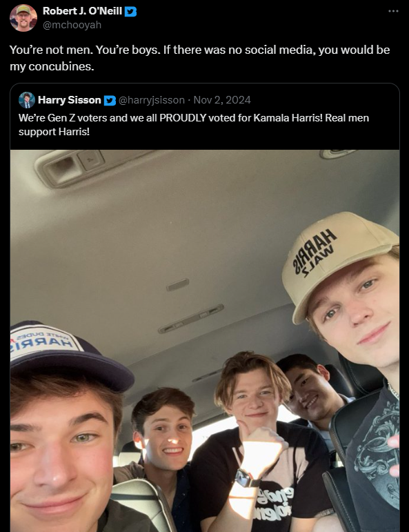Click the Robert J. O'Neill display name
409x532 pixels.
[x=82, y=11]
